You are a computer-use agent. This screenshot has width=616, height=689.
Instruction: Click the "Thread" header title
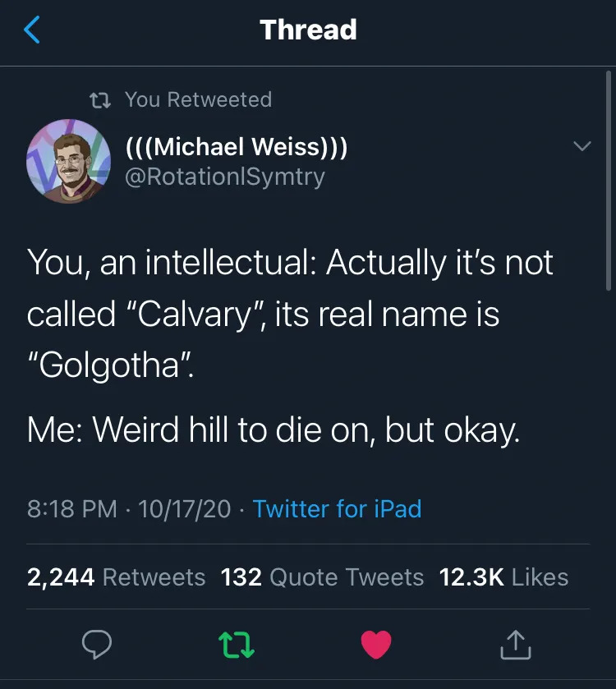click(308, 30)
